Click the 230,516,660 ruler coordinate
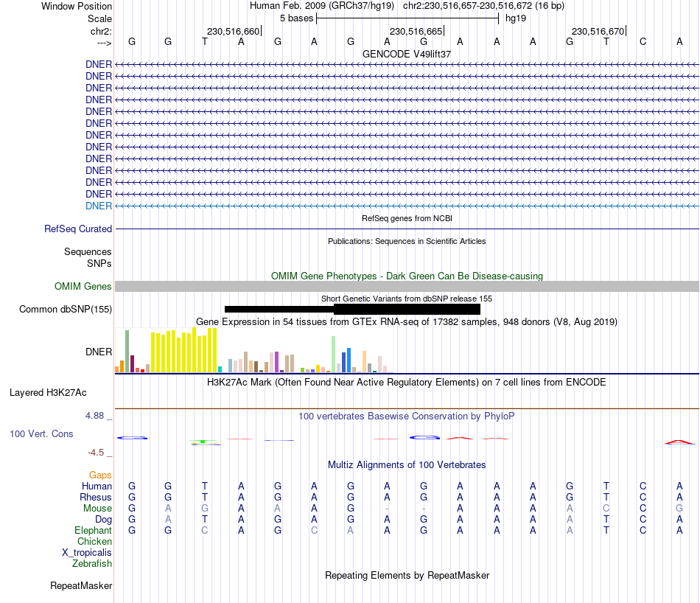Viewport: 700px width, 603px height. pyautogui.click(x=233, y=31)
